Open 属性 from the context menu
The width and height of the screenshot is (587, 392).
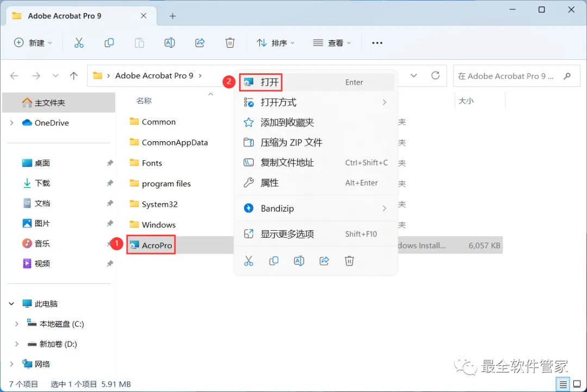tap(316, 183)
